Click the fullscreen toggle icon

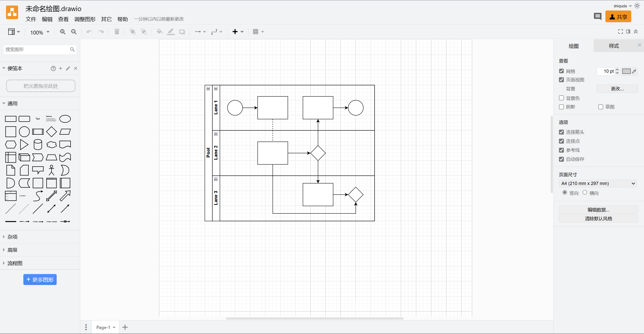621,31
